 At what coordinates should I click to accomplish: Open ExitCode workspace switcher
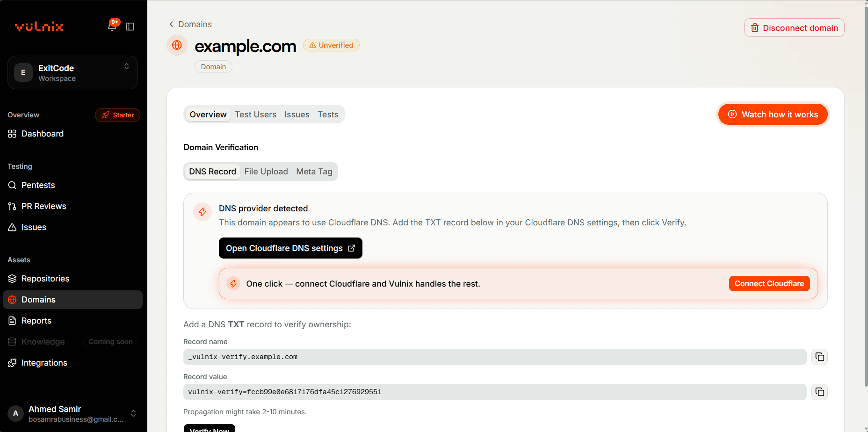click(x=72, y=72)
